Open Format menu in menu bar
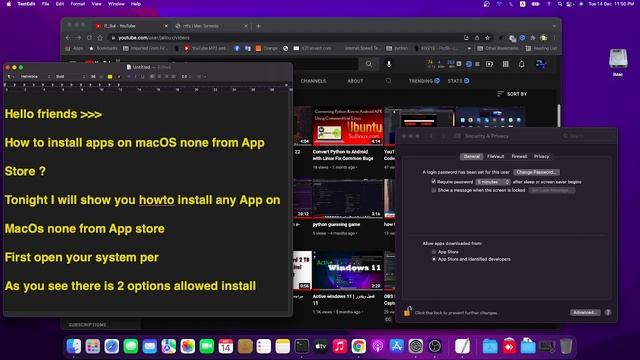Image resolution: width=640 pixels, height=360 pixels. coord(78,4)
